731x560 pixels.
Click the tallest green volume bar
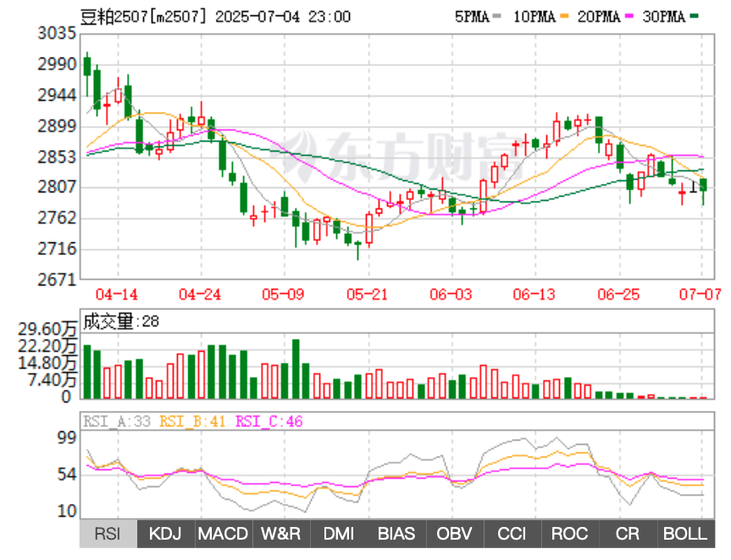click(296, 369)
